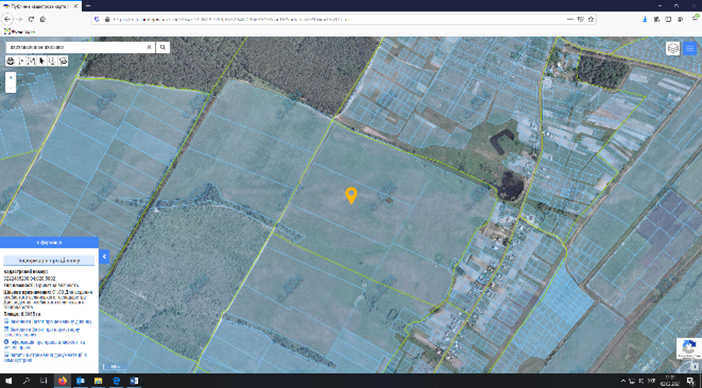The width and height of the screenshot is (702, 388).
Task: Zoom out the map with minus button
Action: 10,88
